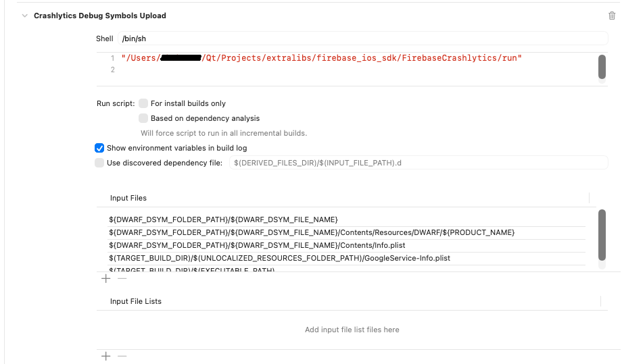Select the GoogleService-Info.plist input file row
The width and height of the screenshot is (622, 364).
[x=279, y=258]
